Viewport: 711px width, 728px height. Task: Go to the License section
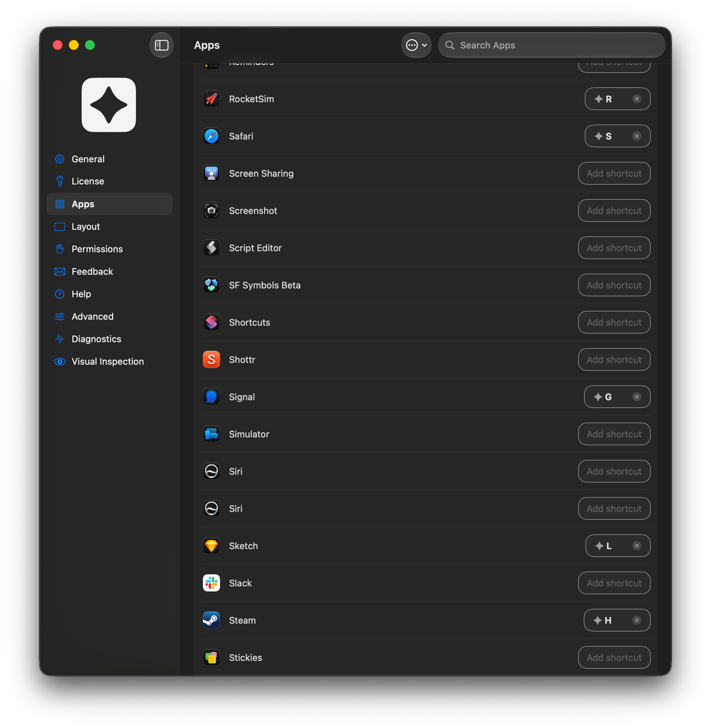click(x=109, y=181)
